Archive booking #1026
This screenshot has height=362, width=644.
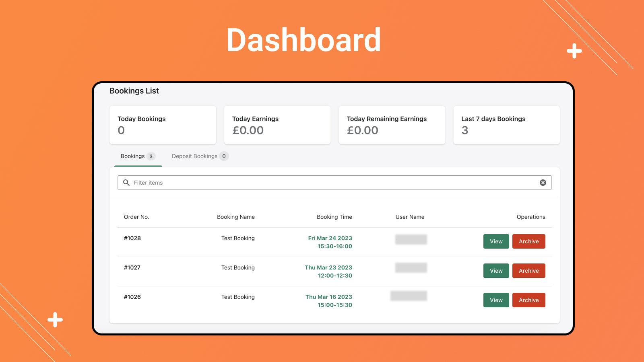click(528, 300)
